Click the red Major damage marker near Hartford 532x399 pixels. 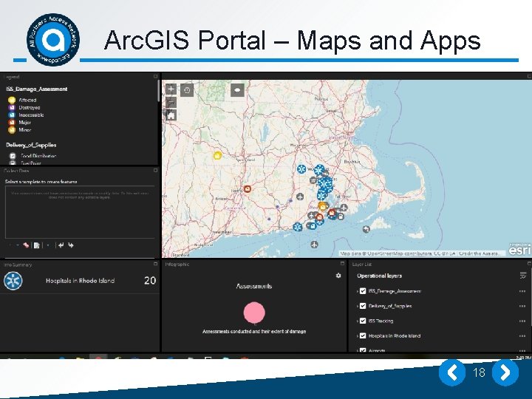pos(248,189)
